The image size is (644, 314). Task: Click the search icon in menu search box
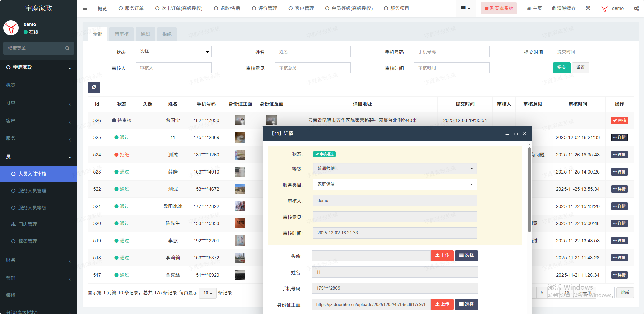tap(67, 48)
